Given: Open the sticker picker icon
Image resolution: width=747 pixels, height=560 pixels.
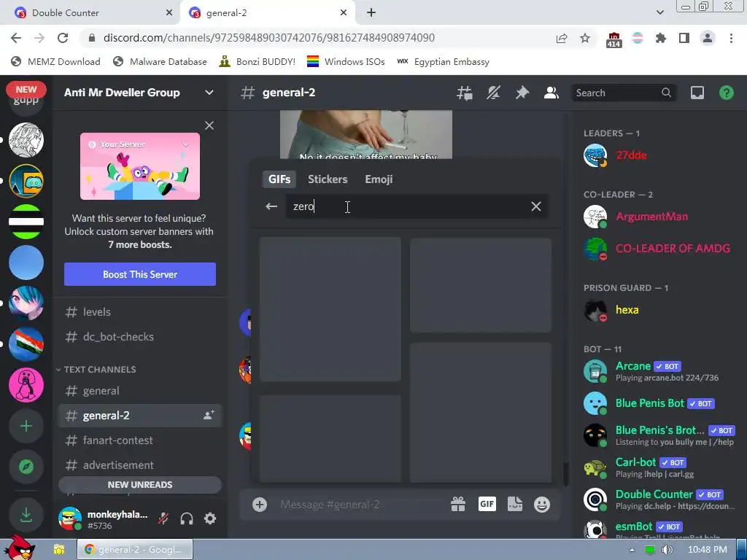Looking at the screenshot, I should [515, 505].
